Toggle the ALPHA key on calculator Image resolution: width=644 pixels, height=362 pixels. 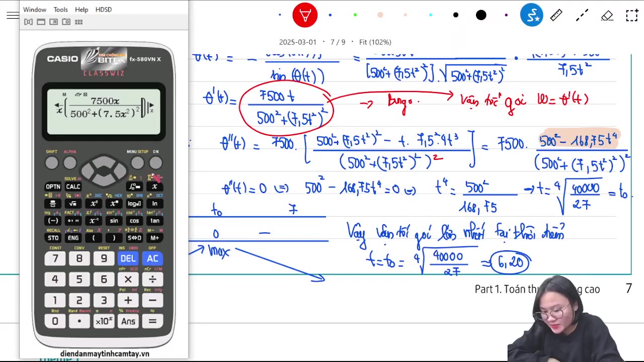(70, 163)
